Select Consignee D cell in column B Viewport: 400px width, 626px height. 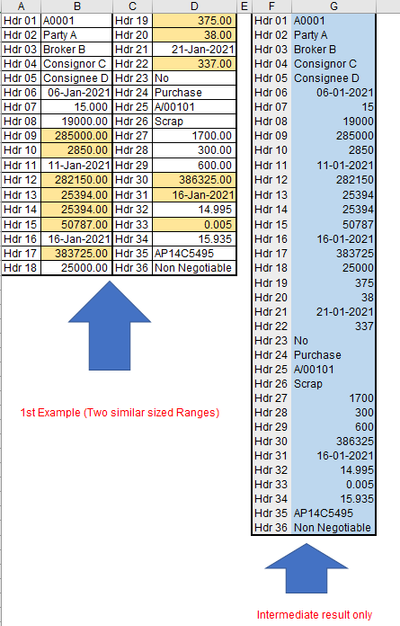tap(77, 78)
